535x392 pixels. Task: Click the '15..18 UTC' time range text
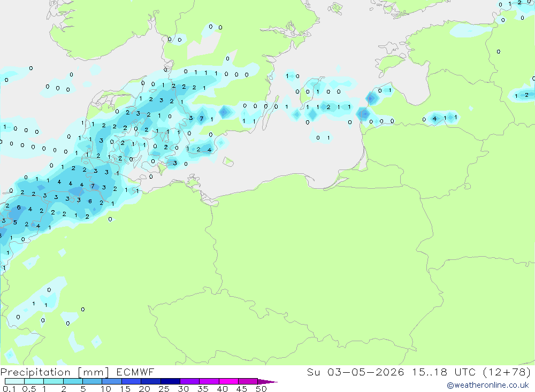pos(444,372)
